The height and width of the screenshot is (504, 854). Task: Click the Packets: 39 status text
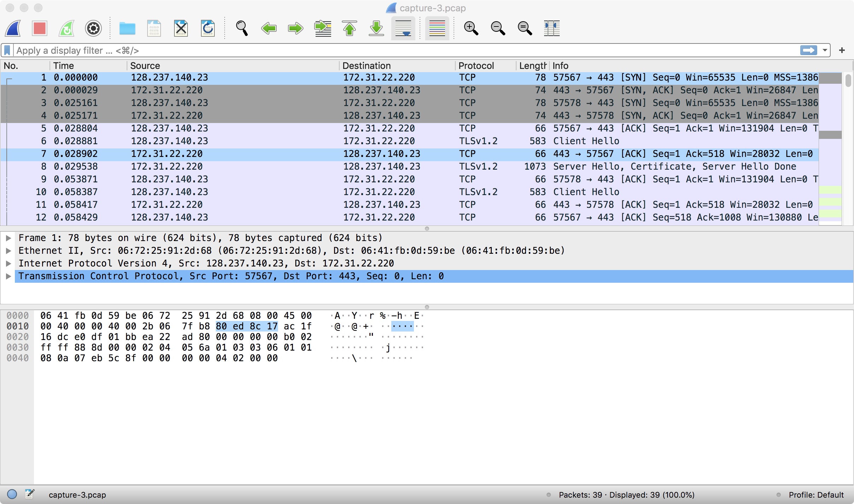tap(627, 495)
